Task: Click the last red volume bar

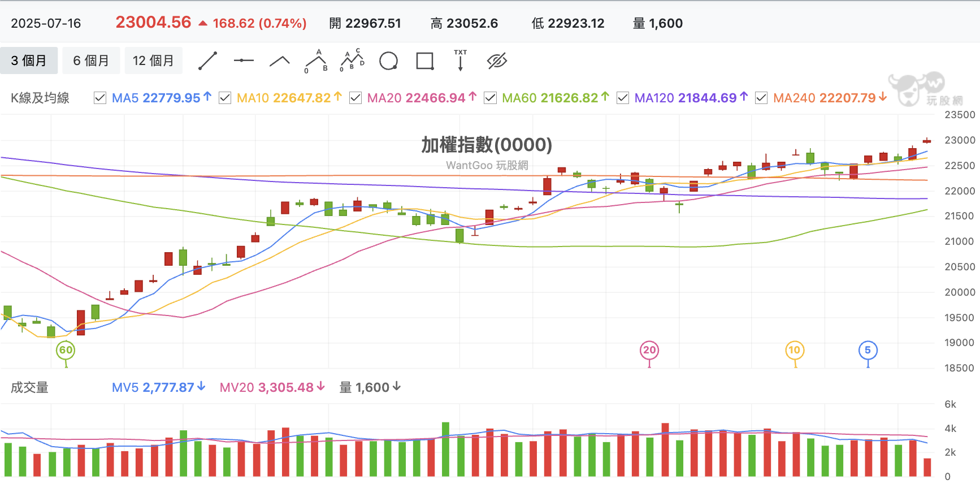Action: [x=927, y=467]
